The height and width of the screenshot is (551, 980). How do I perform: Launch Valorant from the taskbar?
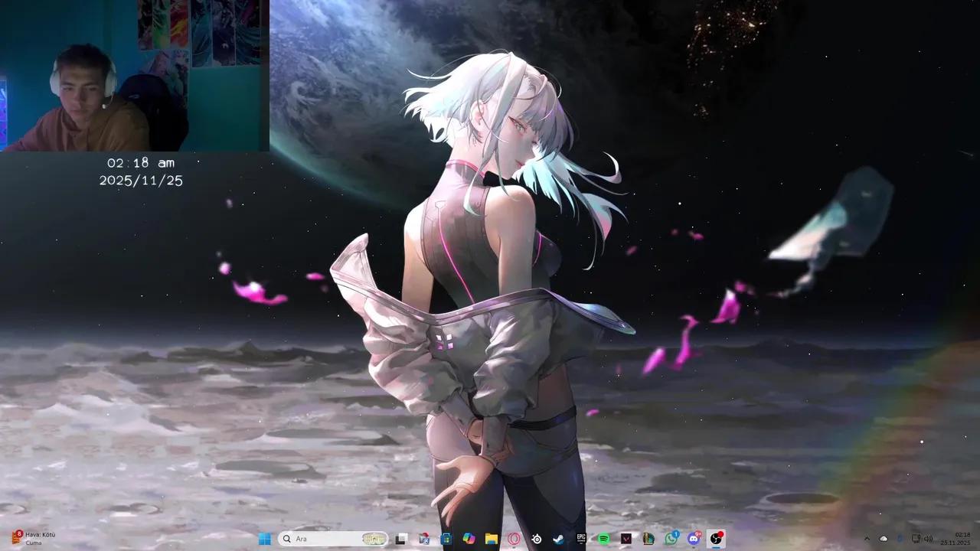pos(626,539)
